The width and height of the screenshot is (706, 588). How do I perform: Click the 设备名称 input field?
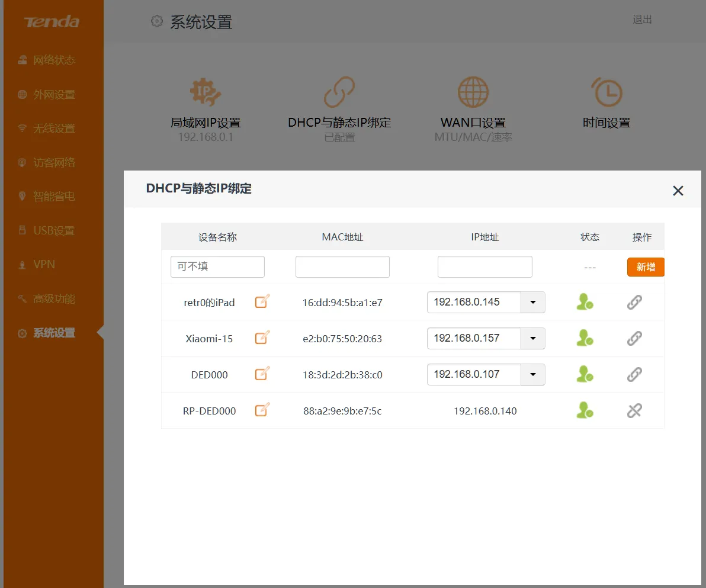pos(217,267)
